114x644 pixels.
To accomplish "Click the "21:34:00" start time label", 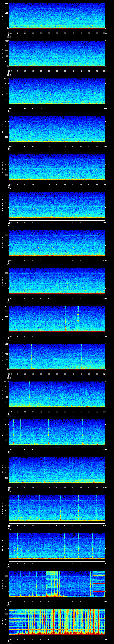I will coord(9,525).
